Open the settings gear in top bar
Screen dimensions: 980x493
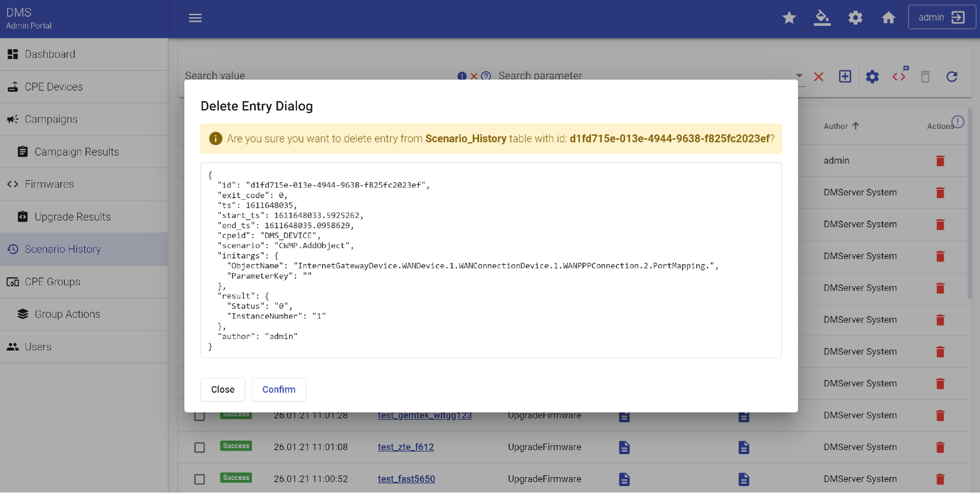pyautogui.click(x=855, y=18)
